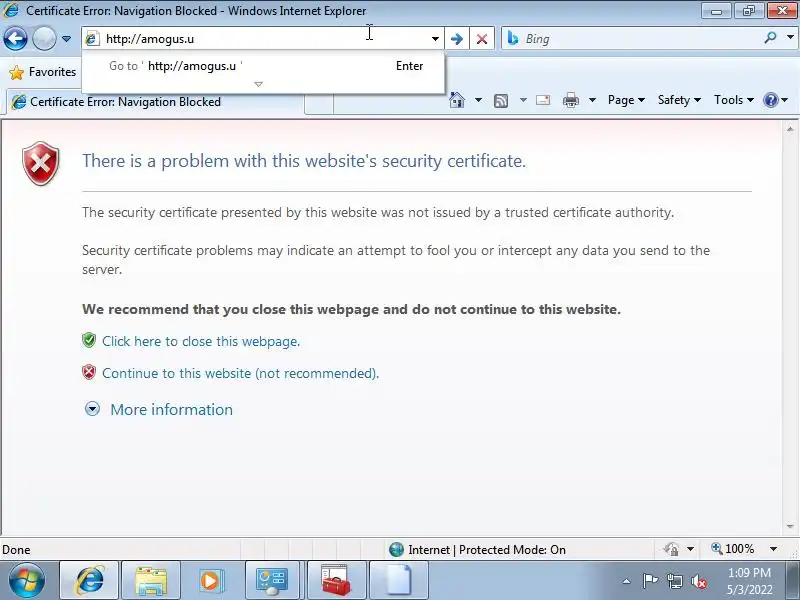This screenshot has width=800, height=600.
Task: Open Windows Explorer folder taskbar icon
Action: [x=151, y=581]
